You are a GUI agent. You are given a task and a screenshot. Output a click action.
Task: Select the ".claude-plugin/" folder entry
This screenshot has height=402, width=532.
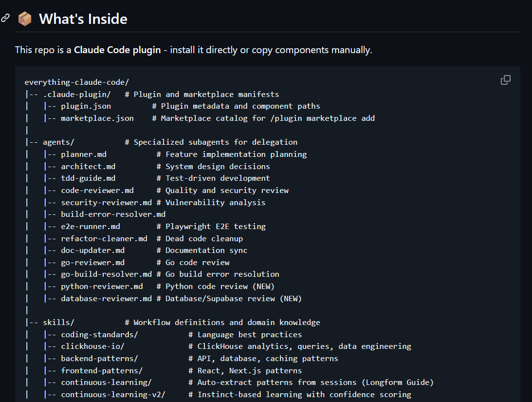[77, 95]
